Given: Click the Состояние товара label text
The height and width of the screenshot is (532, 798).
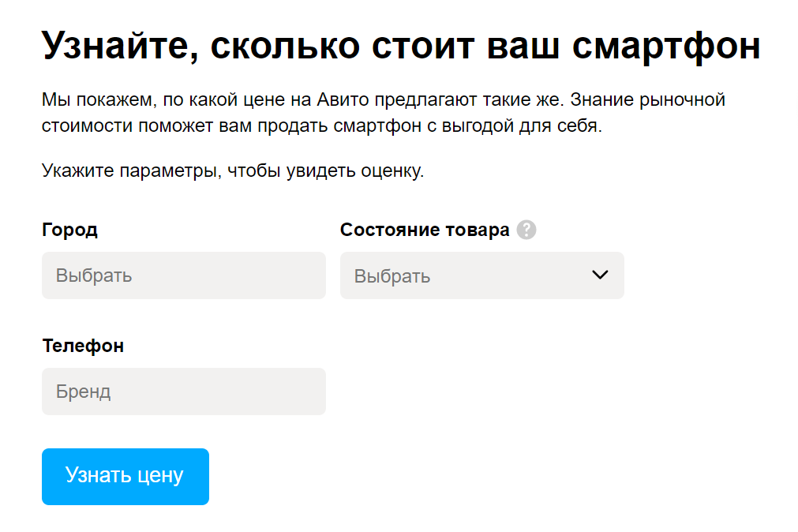Looking at the screenshot, I should (425, 230).
